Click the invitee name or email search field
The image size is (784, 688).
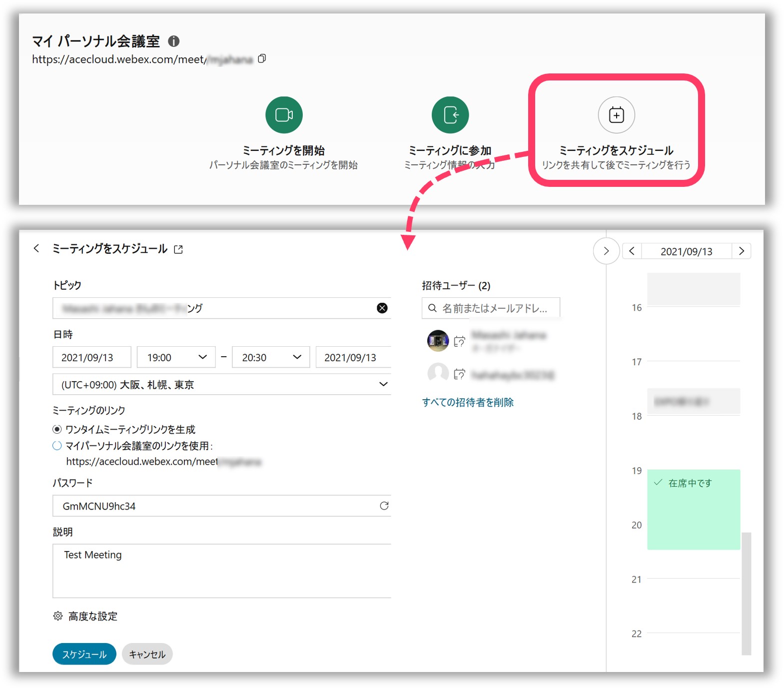click(x=491, y=308)
